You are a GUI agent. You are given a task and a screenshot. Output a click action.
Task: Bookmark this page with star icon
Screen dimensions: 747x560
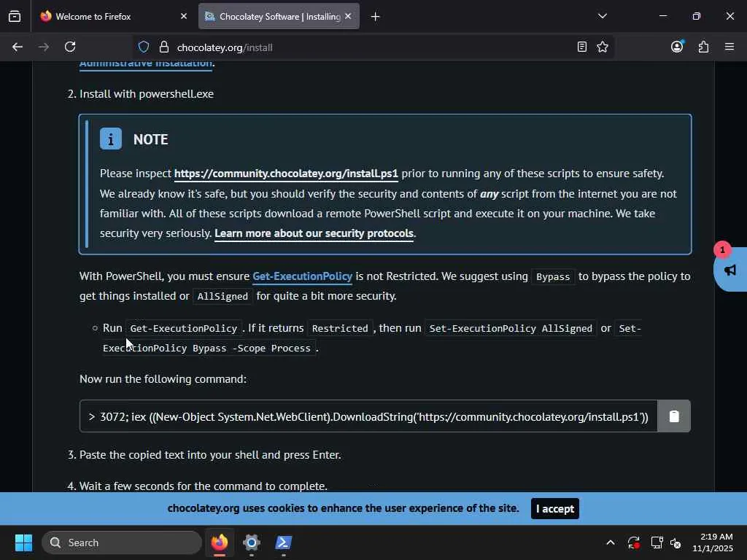(x=603, y=47)
